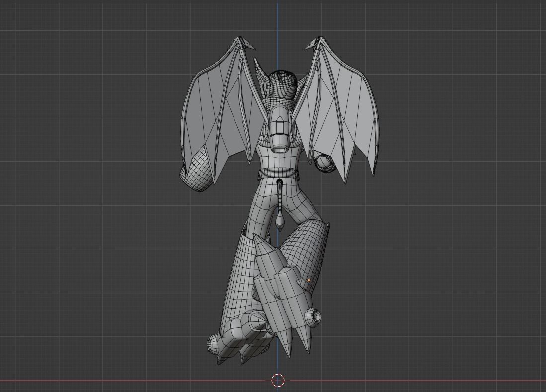546x392 pixels.
Task: Click the 3D cursor crosshair circle
Action: point(278,380)
